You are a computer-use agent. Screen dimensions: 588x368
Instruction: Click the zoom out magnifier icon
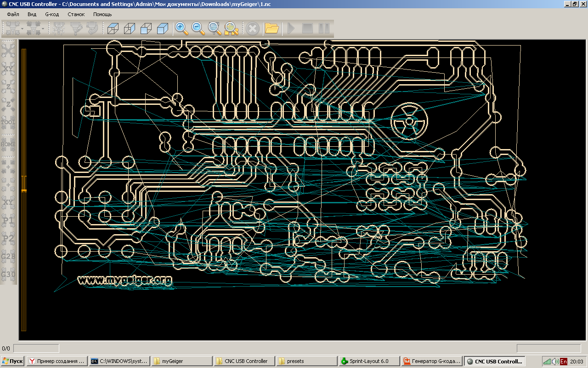(x=198, y=29)
